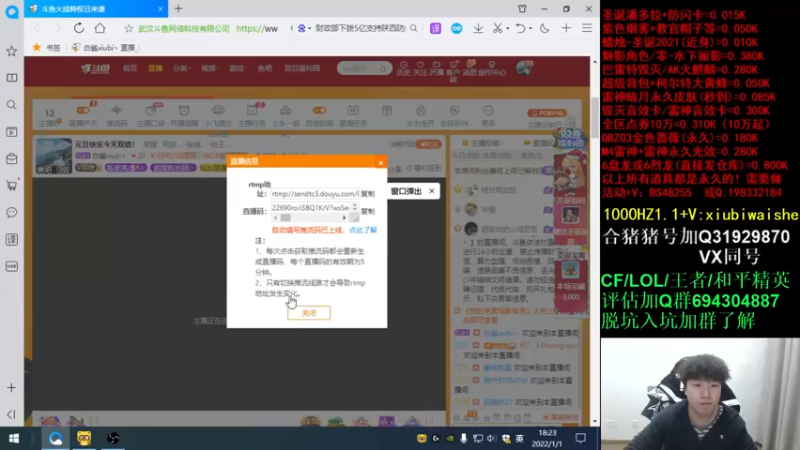The image size is (800, 450).
Task: Open the browser downloads icon
Action: (478, 29)
